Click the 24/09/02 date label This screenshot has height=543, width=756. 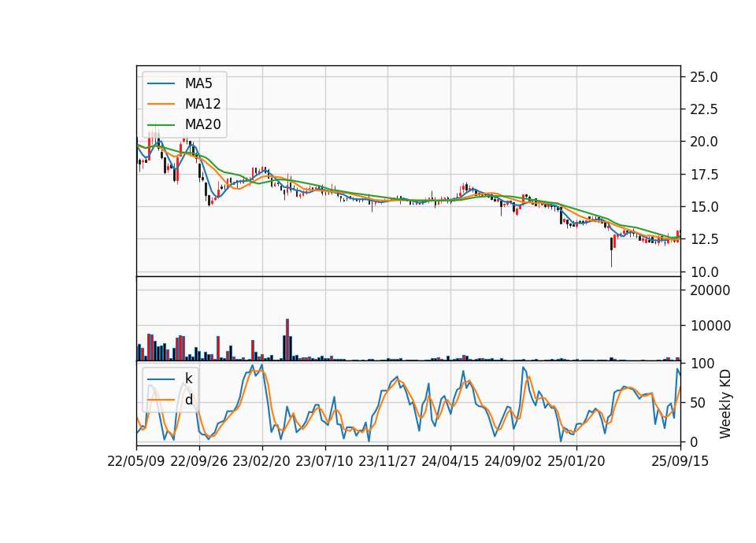(x=513, y=461)
